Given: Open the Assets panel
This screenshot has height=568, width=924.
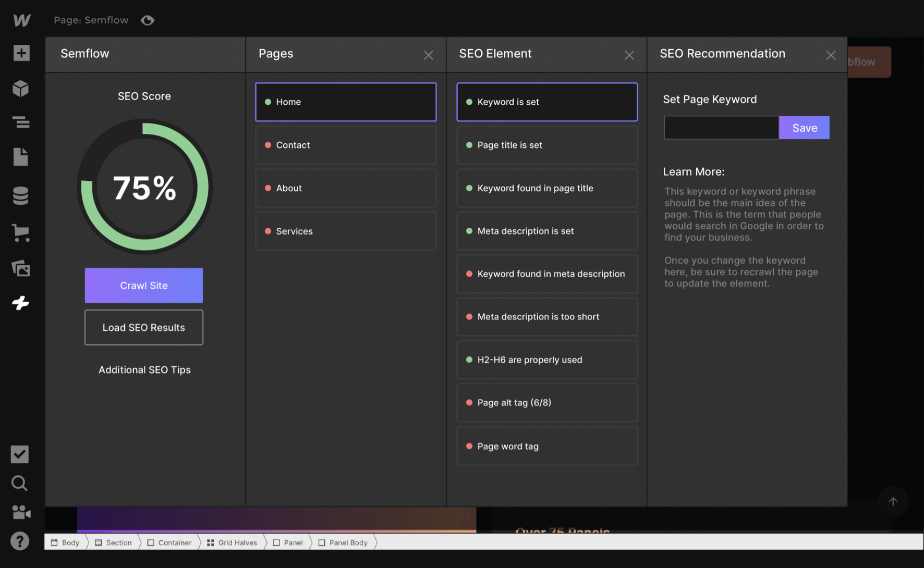Looking at the screenshot, I should click(x=21, y=268).
